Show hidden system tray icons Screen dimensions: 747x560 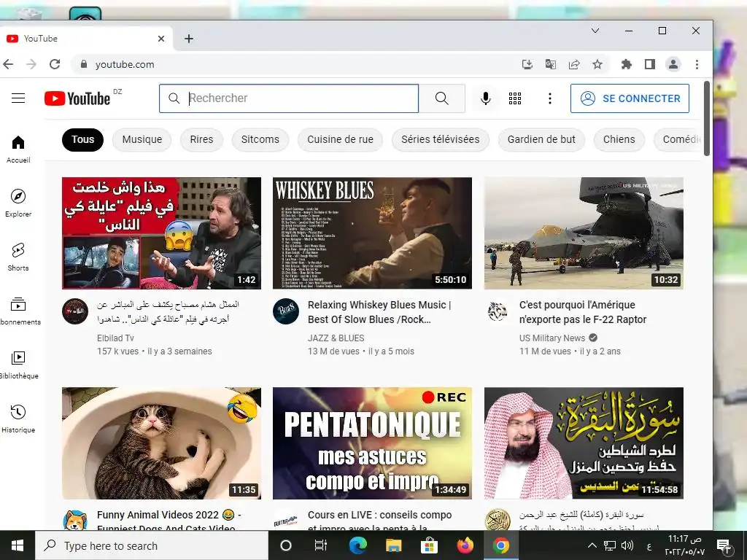[592, 545]
